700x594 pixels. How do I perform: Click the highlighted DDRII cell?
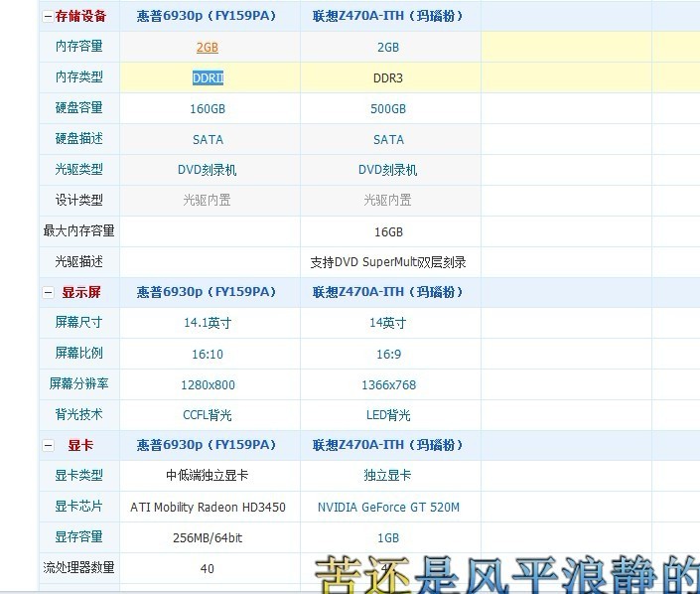[209, 77]
